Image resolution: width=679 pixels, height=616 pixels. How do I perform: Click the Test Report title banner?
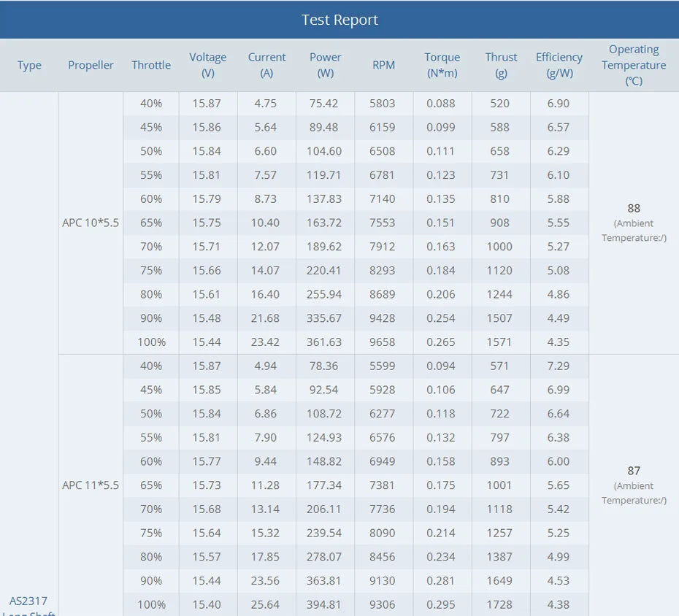pos(339,20)
